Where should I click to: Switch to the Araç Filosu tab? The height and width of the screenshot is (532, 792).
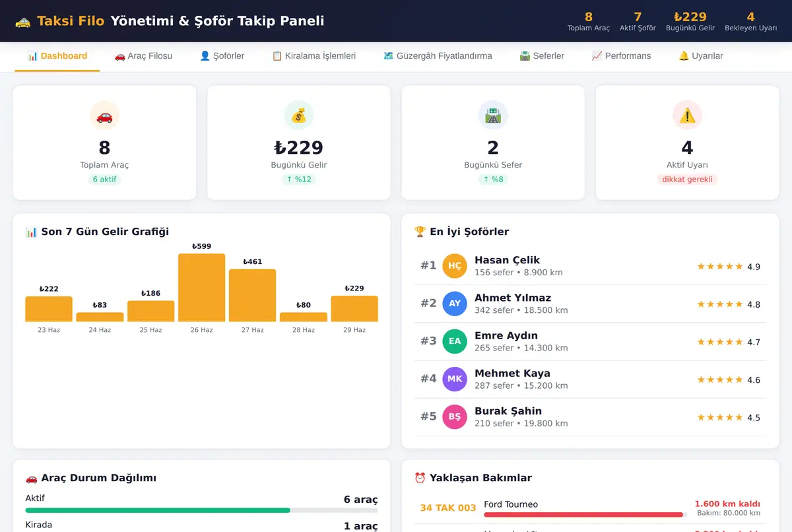click(143, 56)
